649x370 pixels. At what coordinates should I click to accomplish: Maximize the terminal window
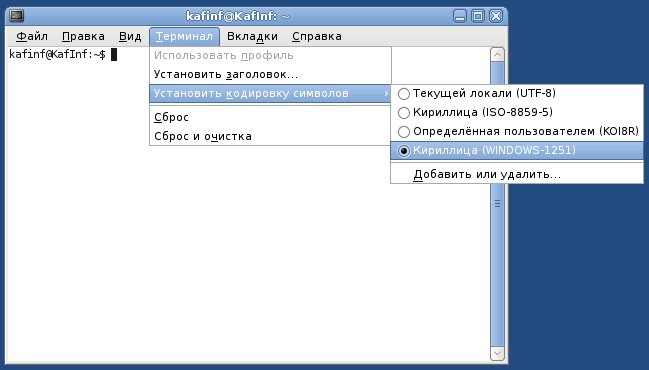pyautogui.click(x=478, y=16)
